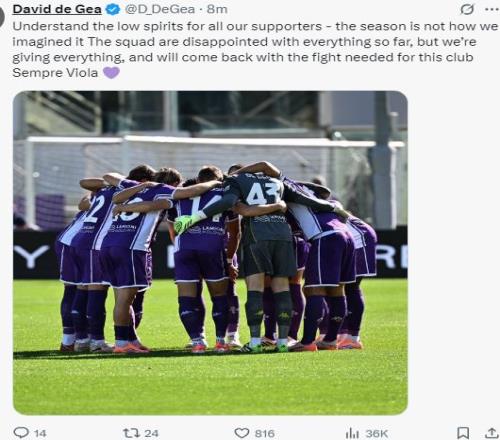Open the share upload icon
This screenshot has width=500, height=440.
[491, 433]
